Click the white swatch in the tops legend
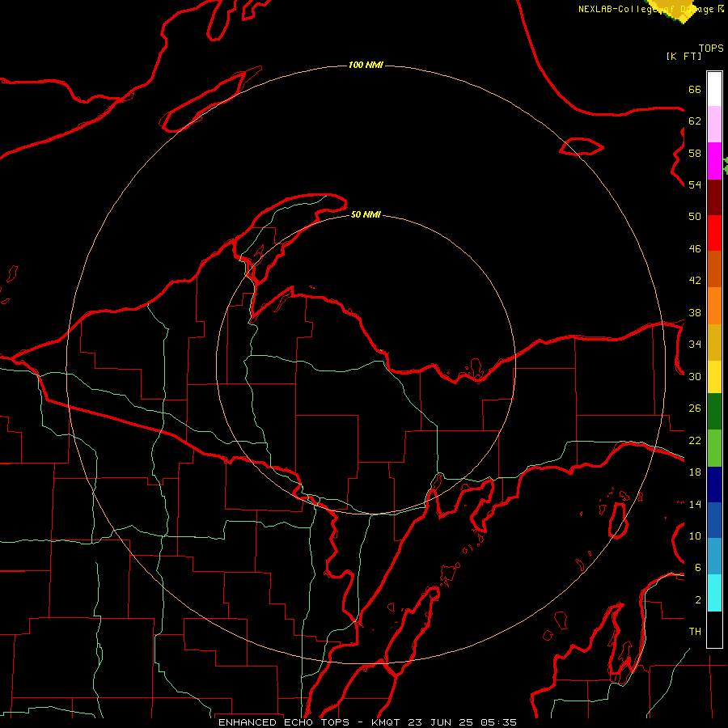This screenshot has width=728, height=728. [x=714, y=89]
